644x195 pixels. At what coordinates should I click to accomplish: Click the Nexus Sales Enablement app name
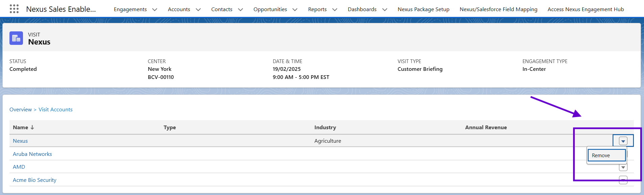click(61, 9)
